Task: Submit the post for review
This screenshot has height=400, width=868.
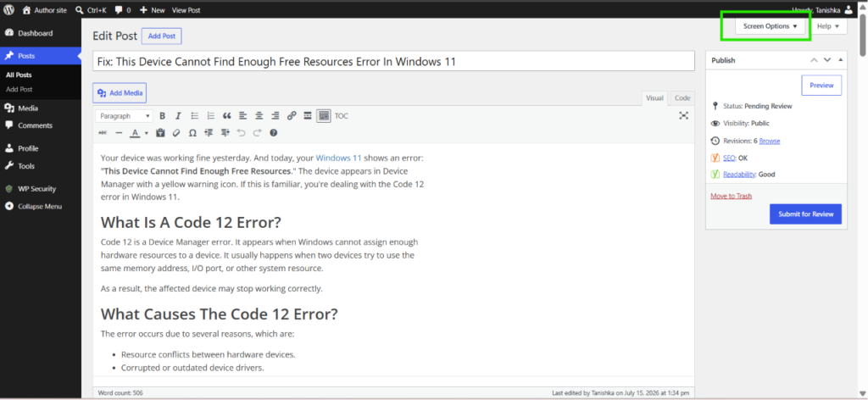Action: coord(805,214)
